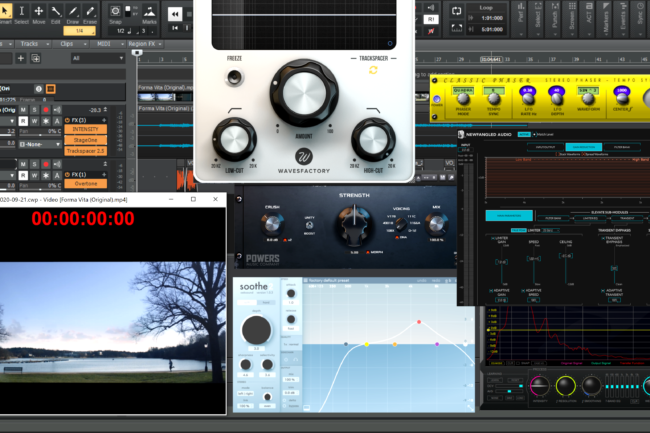Select the Draw tool
This screenshot has height=433, width=650.
pyautogui.click(x=73, y=12)
